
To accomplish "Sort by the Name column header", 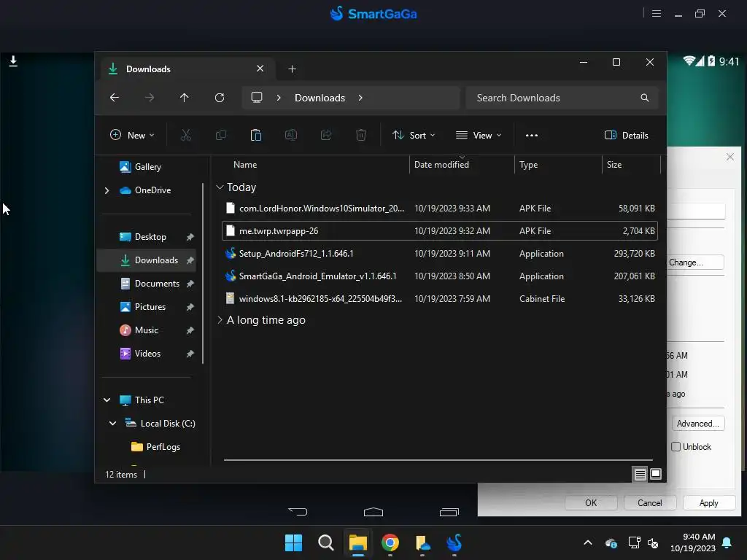I will click(x=245, y=165).
